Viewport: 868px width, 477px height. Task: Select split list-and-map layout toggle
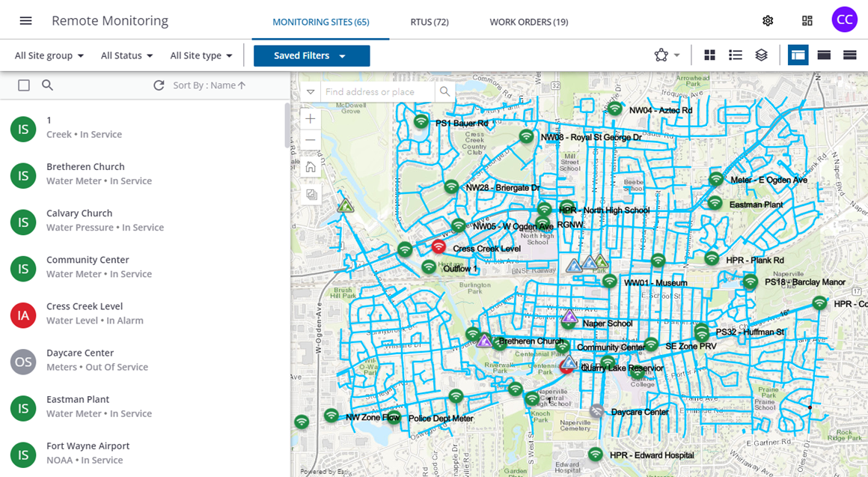click(x=798, y=55)
